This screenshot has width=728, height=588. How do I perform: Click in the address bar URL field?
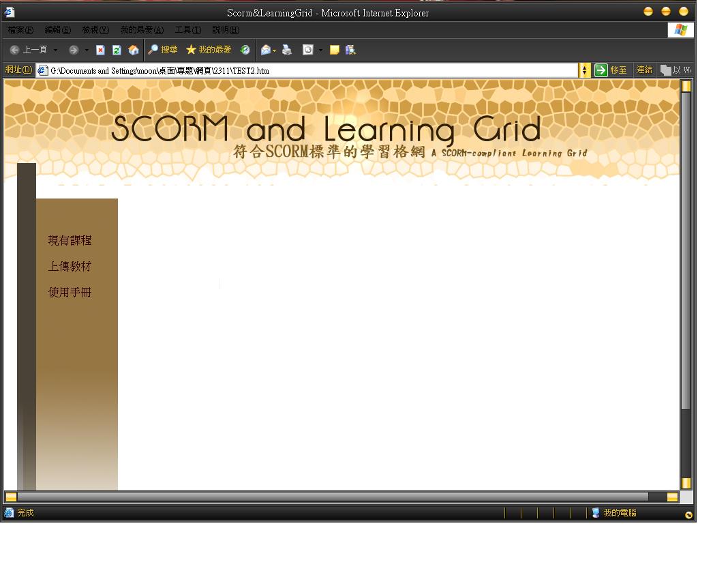click(x=307, y=70)
